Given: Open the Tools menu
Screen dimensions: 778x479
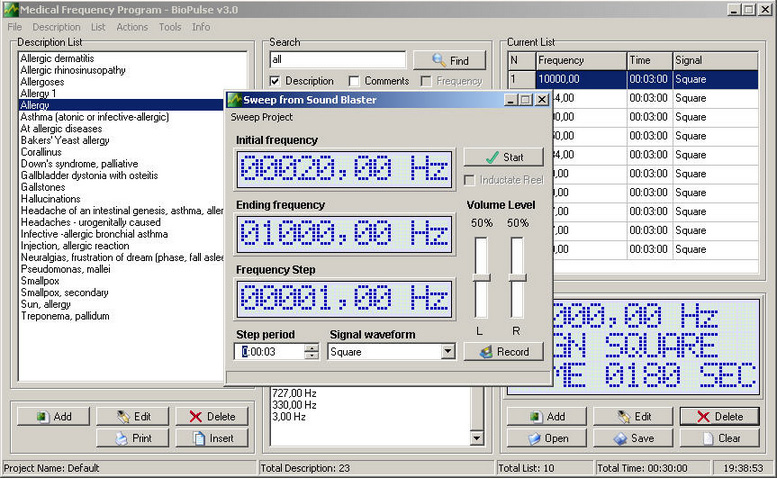Looking at the screenshot, I should [x=170, y=27].
